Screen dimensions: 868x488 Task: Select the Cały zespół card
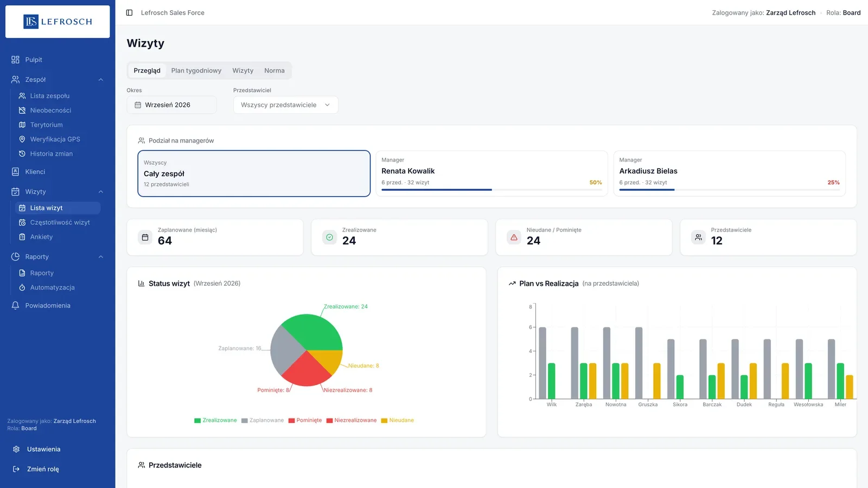[x=254, y=174]
